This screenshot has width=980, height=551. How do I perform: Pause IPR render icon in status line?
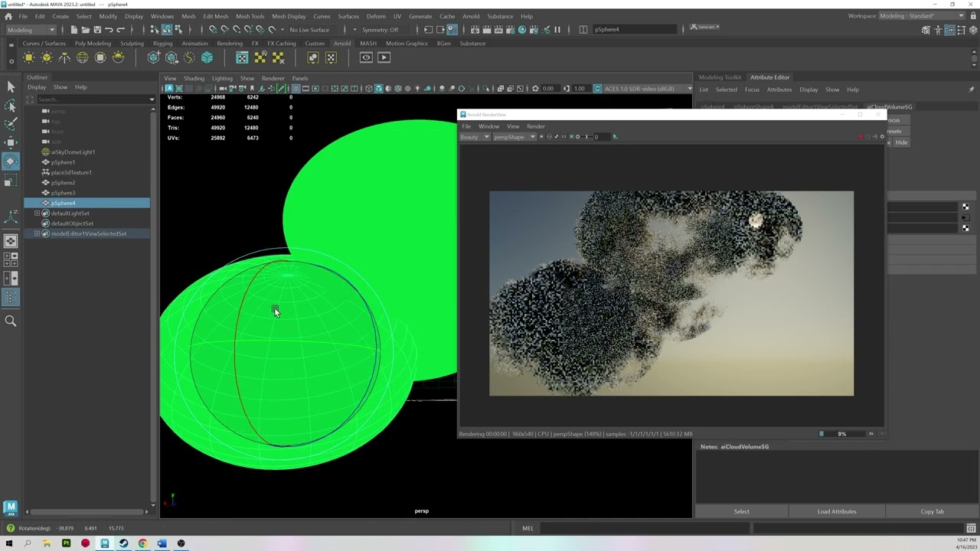(x=557, y=30)
